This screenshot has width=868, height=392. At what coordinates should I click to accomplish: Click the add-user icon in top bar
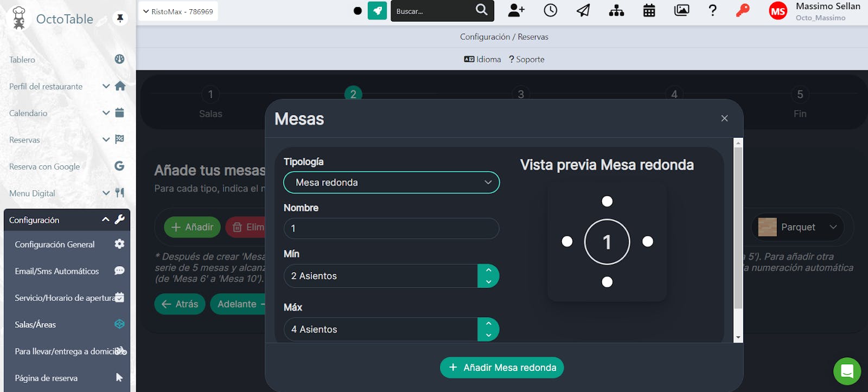(516, 10)
